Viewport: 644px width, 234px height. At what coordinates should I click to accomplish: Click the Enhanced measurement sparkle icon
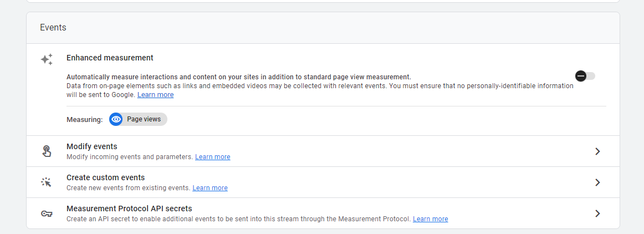(47, 59)
